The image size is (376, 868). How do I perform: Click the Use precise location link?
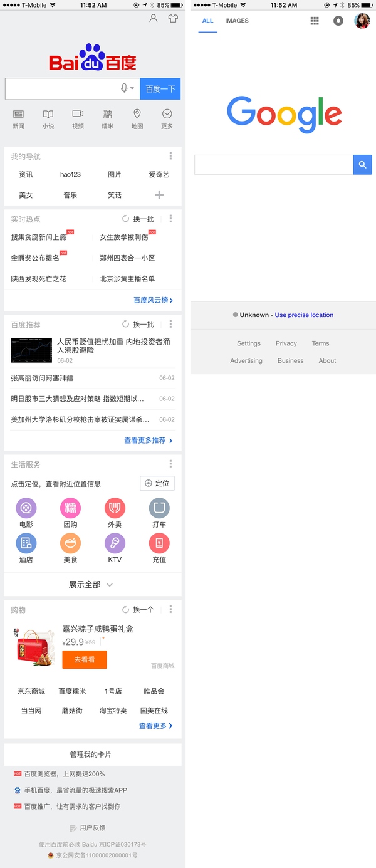(304, 315)
